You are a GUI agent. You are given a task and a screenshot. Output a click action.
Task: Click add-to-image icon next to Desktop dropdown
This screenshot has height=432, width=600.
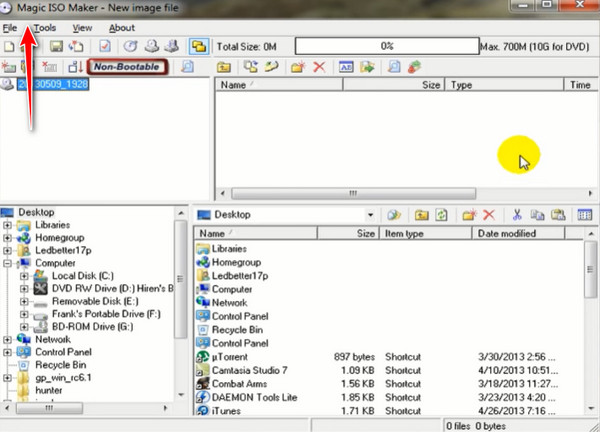pos(394,215)
